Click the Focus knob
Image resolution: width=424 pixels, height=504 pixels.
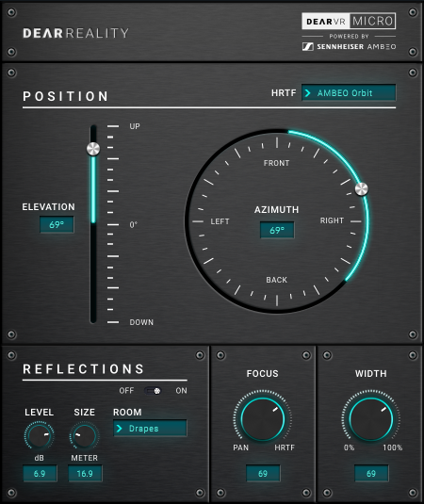[x=263, y=419]
